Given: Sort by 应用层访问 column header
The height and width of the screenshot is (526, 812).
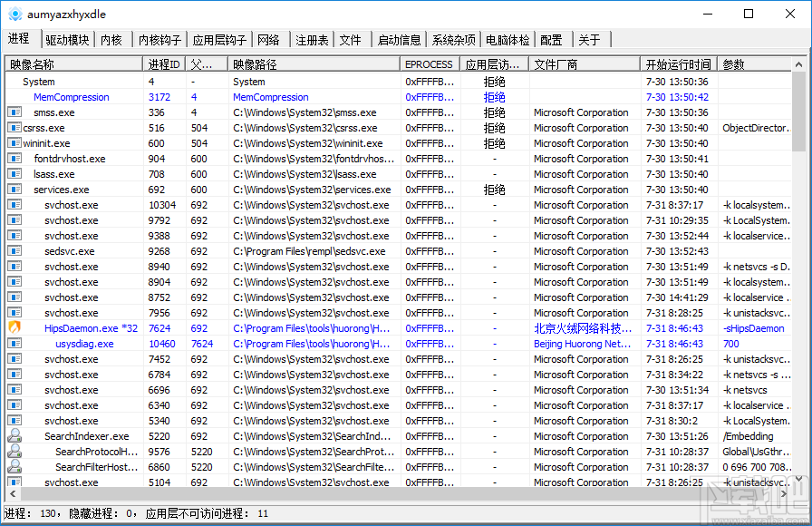Looking at the screenshot, I should 494,64.
